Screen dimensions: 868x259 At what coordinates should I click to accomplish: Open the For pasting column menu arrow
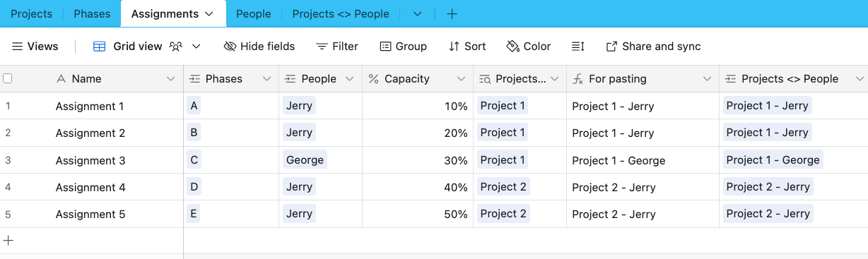(x=707, y=79)
